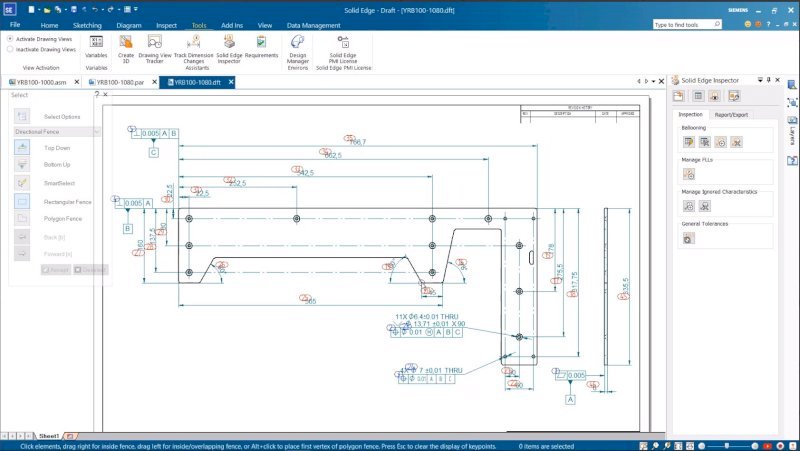The height and width of the screenshot is (451, 800).
Task: Click the Solid Edge PMI License icon
Action: pos(343,45)
